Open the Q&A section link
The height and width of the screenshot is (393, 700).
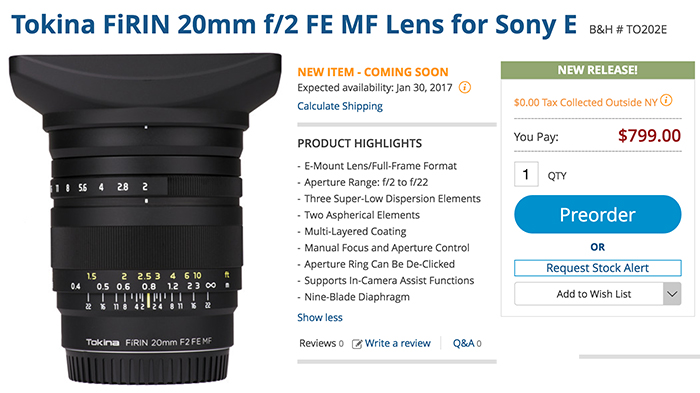pos(467,343)
